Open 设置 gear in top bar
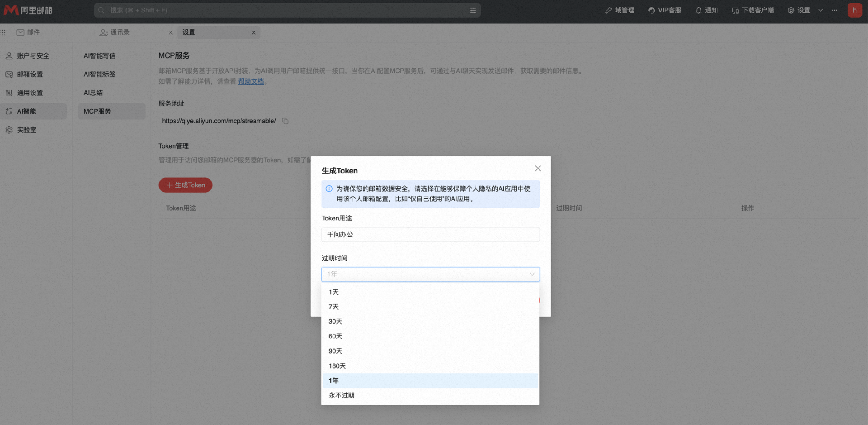The width and height of the screenshot is (868, 425). click(799, 10)
